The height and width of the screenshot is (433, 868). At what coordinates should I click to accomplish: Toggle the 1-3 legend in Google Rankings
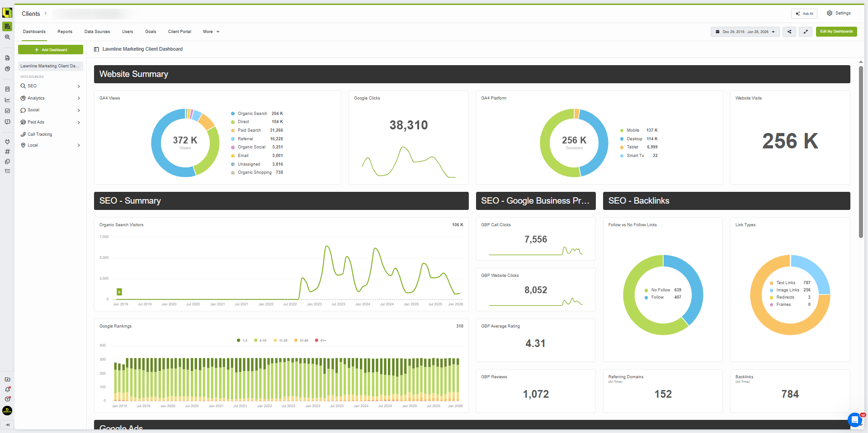tap(243, 340)
